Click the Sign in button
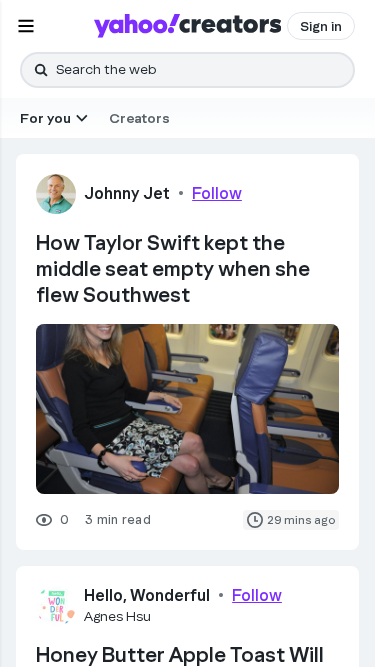Screen dimensions: 375x667 [x=321, y=26]
